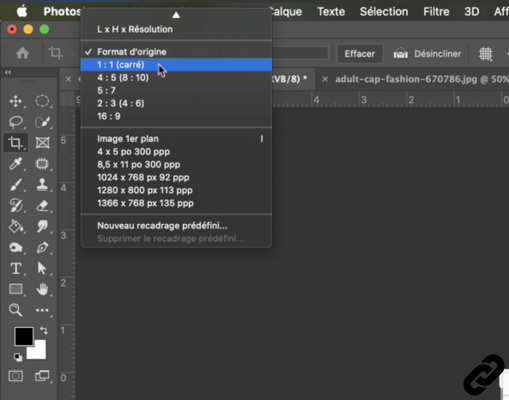Select the Lasso tool

click(16, 122)
